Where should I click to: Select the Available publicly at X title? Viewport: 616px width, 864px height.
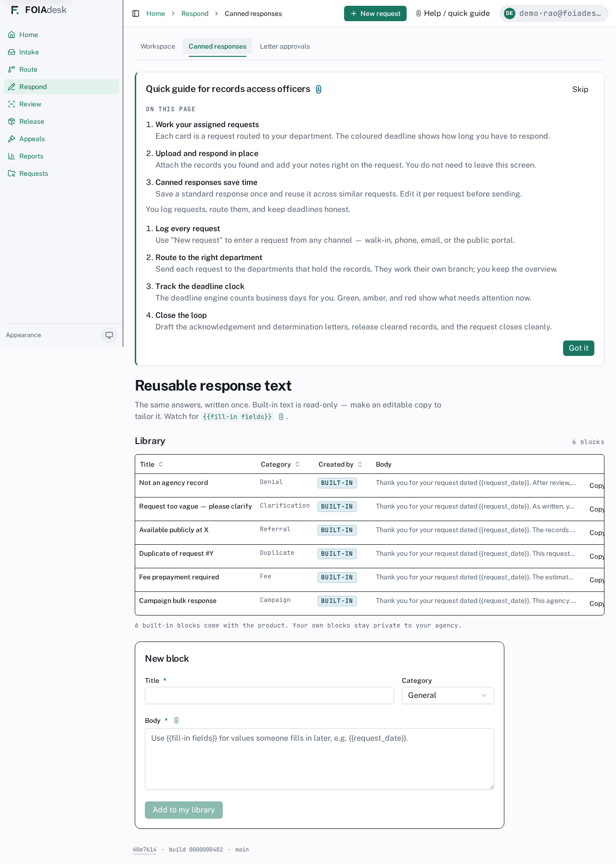tap(174, 530)
